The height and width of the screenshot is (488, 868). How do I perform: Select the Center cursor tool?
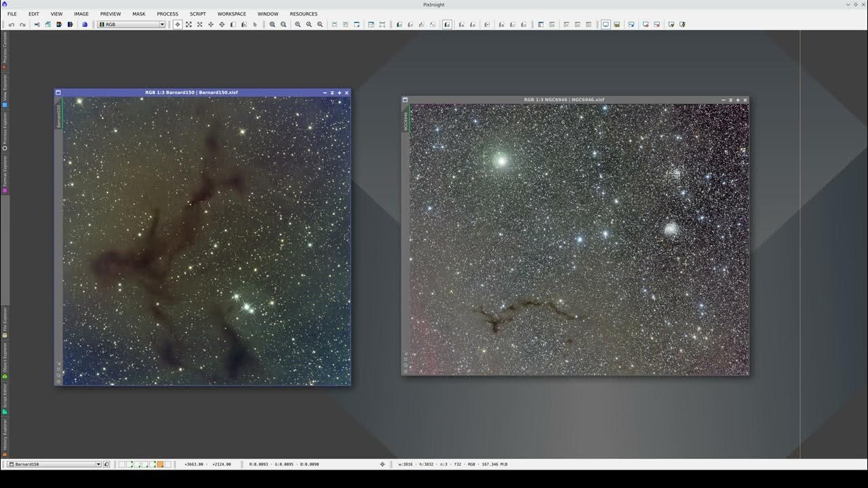[x=222, y=24]
